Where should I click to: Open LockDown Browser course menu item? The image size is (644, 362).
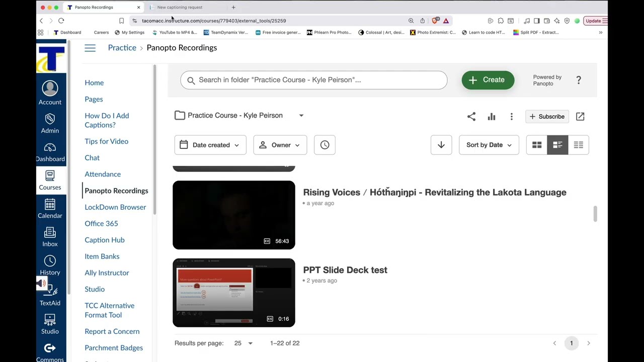[115, 207]
